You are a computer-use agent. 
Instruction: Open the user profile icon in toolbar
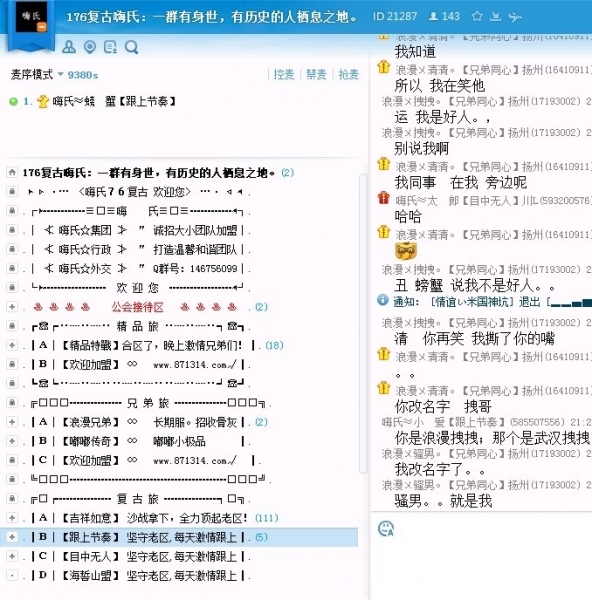point(69,47)
